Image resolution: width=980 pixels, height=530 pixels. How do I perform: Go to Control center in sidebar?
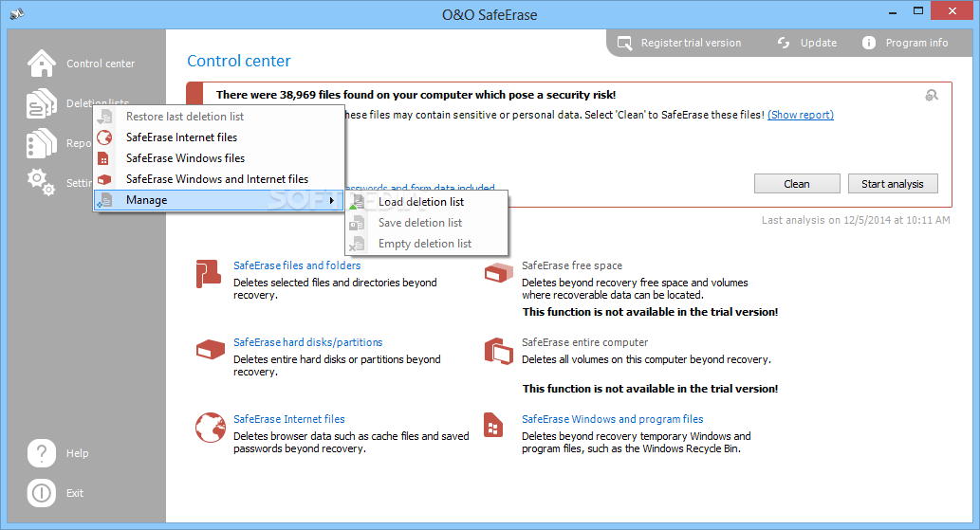click(101, 64)
